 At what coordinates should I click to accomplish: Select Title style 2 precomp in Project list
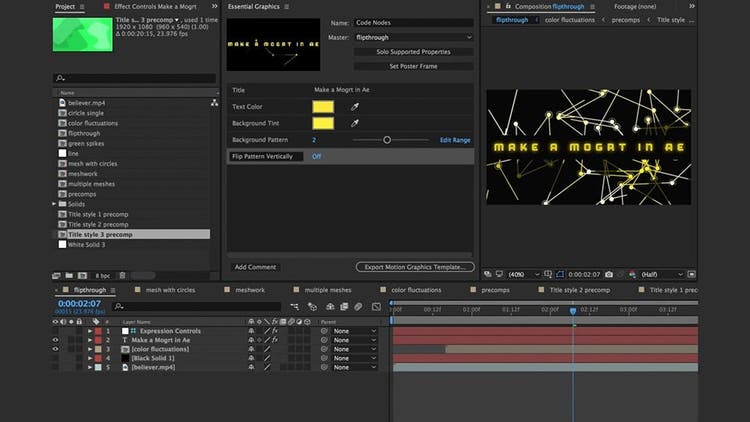point(99,224)
